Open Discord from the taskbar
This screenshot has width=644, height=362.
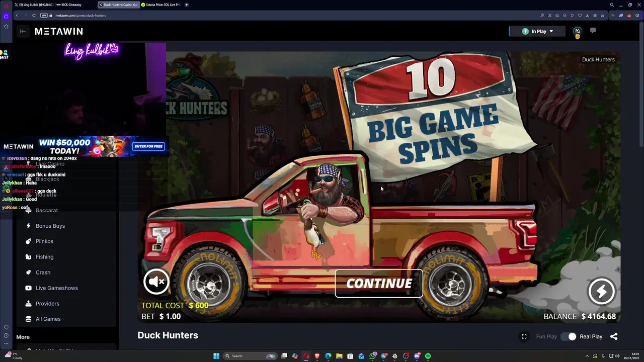tap(417, 356)
